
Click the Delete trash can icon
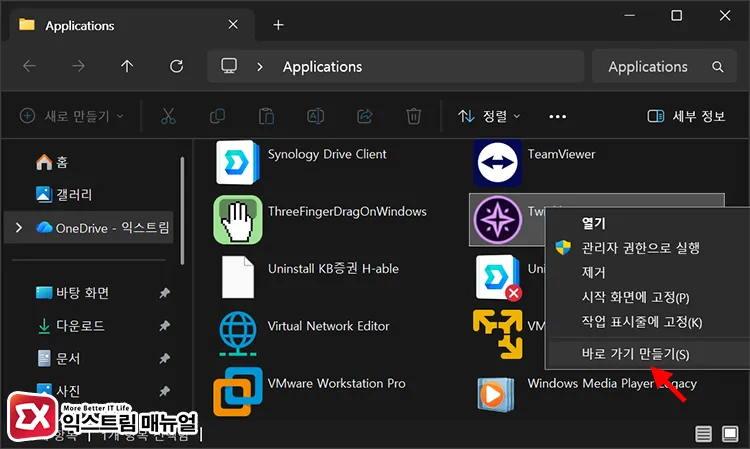(x=414, y=116)
